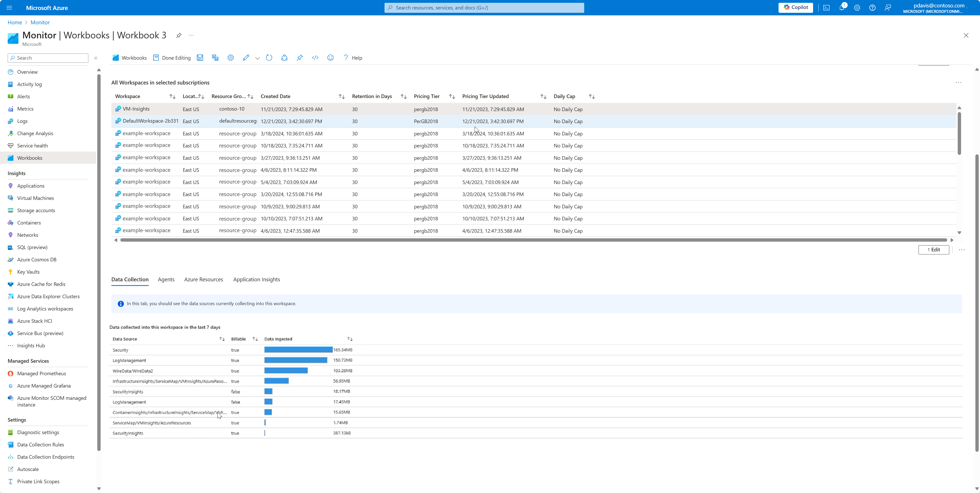This screenshot has height=493, width=980.
Task: Click the feedback smiley icon
Action: (330, 58)
